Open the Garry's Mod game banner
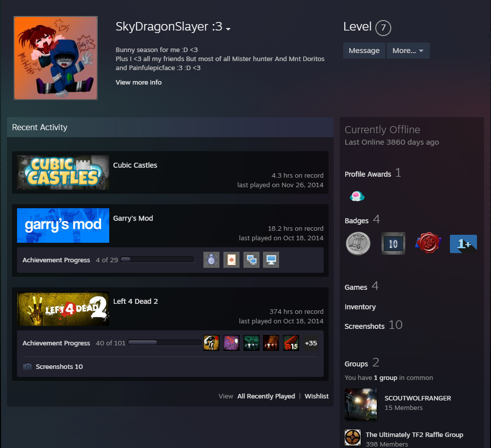This screenshot has width=491, height=448. 63,226
